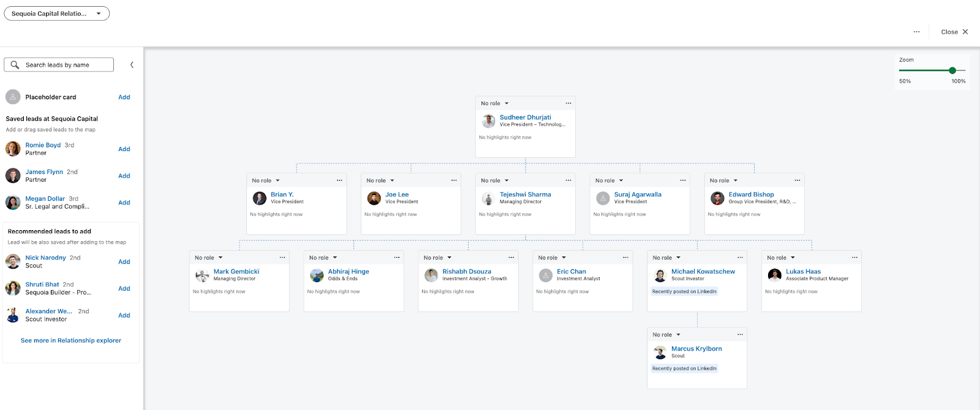Screen dimensions: 980x410
Task: Open more options on Tejeshwi Sharma card
Action: pyautogui.click(x=568, y=181)
